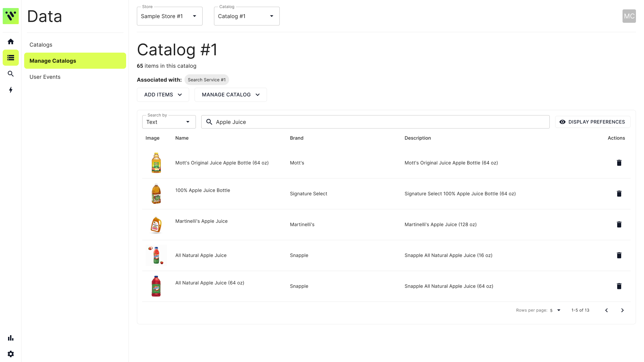The height and width of the screenshot is (362, 644).
Task: Go to the next page of results
Action: click(623, 310)
